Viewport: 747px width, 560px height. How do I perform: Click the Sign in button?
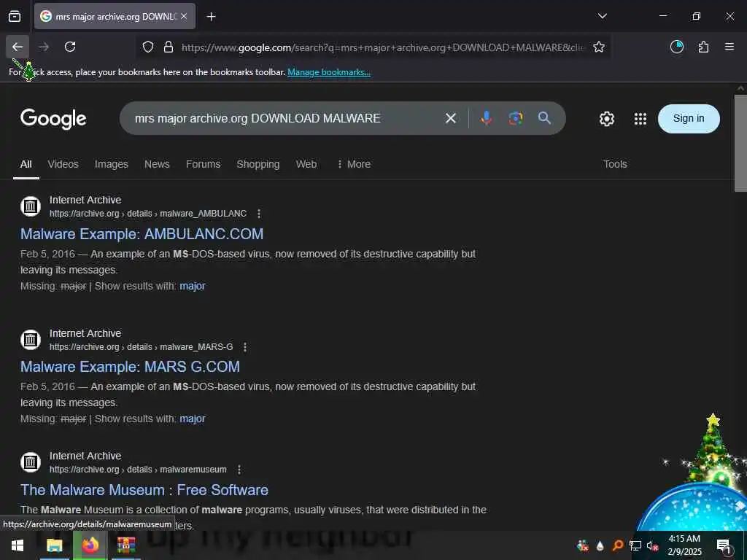689,119
